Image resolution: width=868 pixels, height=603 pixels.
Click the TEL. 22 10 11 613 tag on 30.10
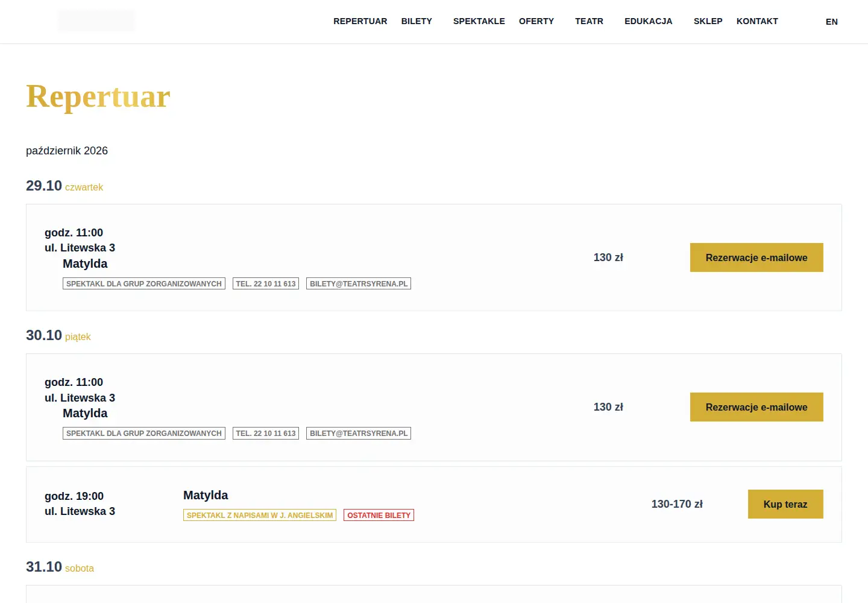click(266, 433)
